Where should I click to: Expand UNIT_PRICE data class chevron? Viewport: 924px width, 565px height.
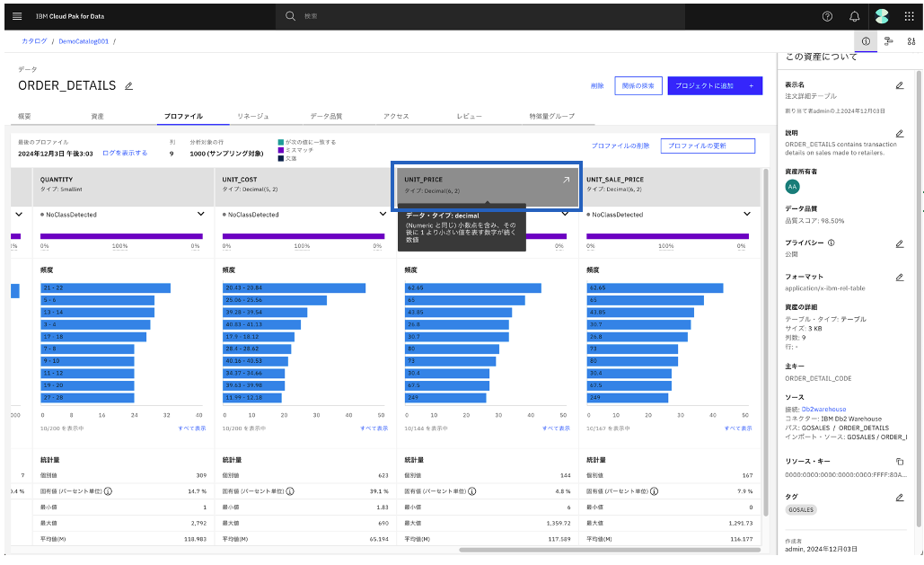[565, 214]
